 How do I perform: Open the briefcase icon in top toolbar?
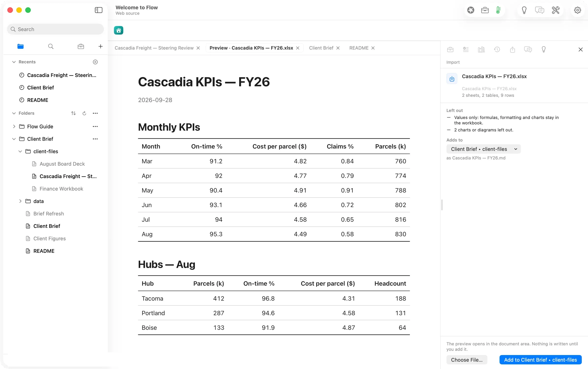(x=485, y=10)
